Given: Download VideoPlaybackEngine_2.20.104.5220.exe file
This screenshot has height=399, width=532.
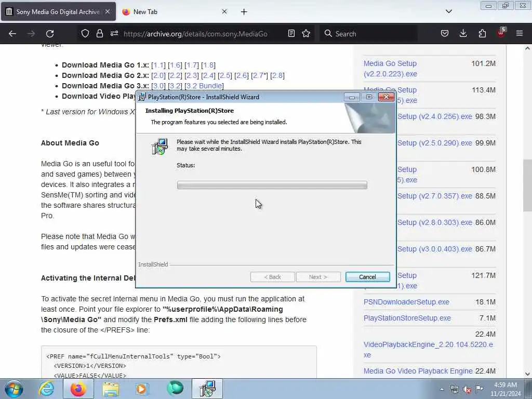Looking at the screenshot, I should coord(428,350).
